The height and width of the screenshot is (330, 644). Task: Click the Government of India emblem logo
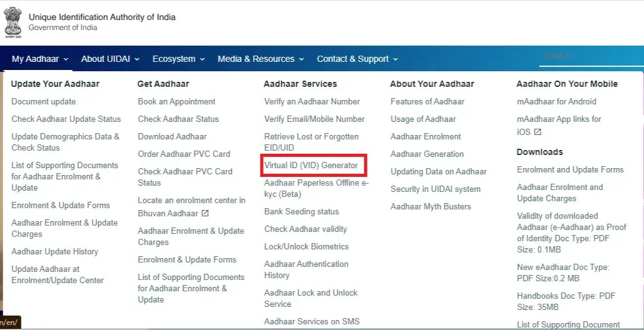pos(13,21)
